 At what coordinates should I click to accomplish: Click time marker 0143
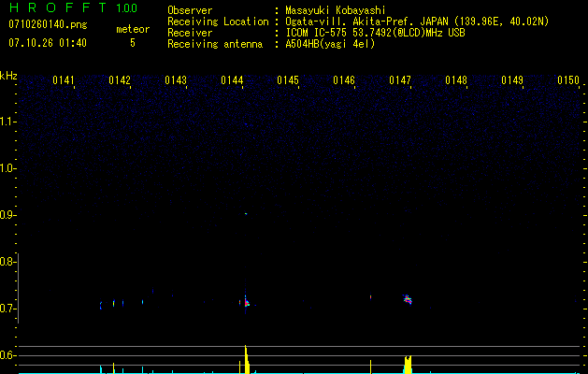pyautogui.click(x=176, y=80)
